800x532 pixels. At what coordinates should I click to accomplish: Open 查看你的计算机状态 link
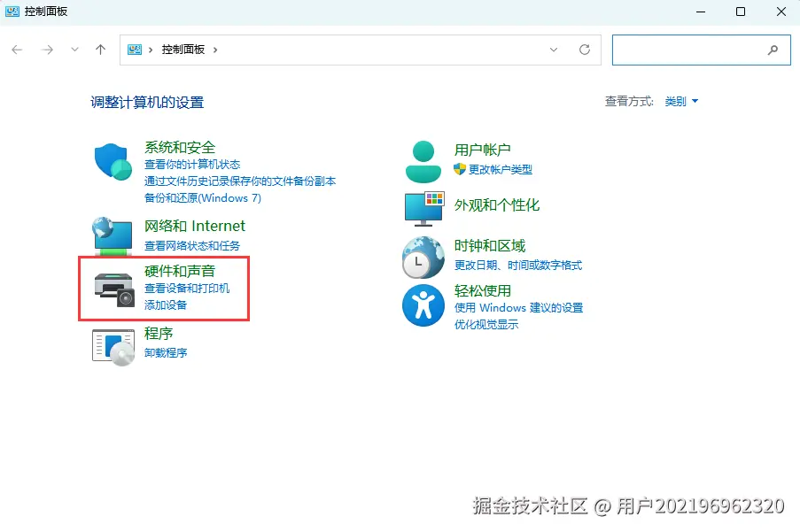pyautogui.click(x=192, y=165)
